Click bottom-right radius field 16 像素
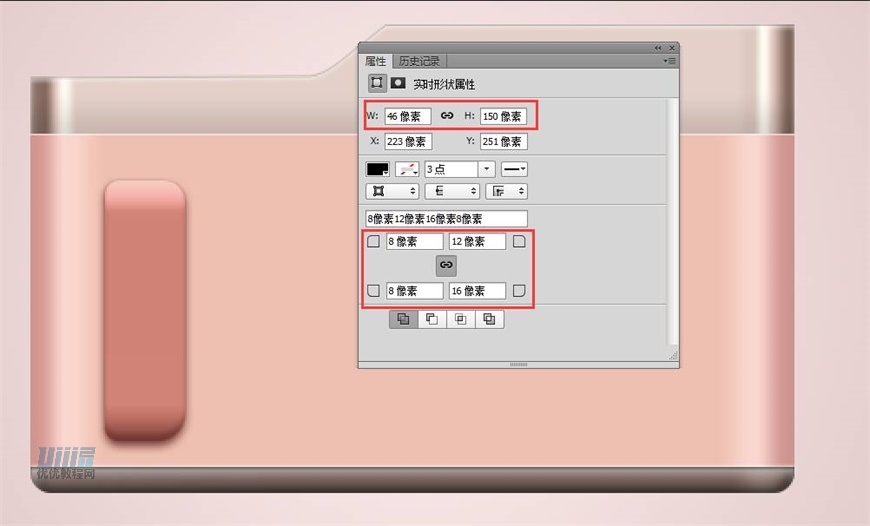 click(477, 291)
